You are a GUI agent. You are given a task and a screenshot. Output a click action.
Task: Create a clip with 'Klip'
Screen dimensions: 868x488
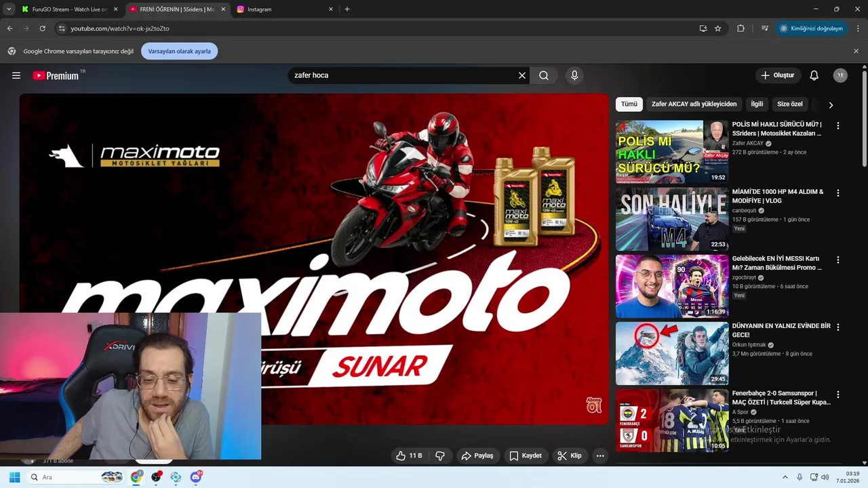coord(570,455)
